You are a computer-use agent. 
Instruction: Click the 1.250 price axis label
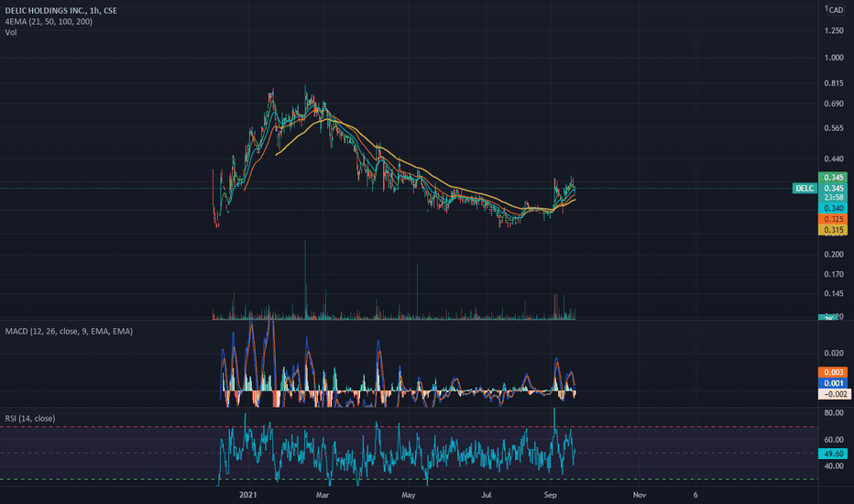pos(834,30)
